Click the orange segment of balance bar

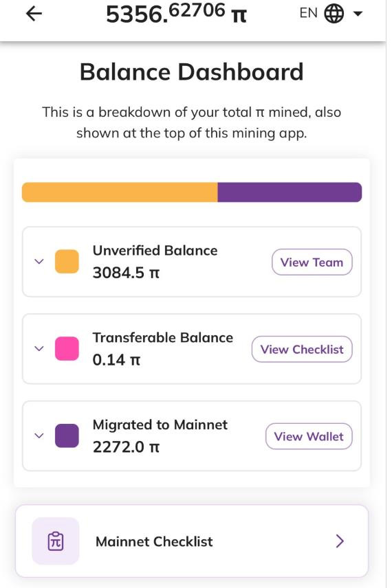(120, 192)
